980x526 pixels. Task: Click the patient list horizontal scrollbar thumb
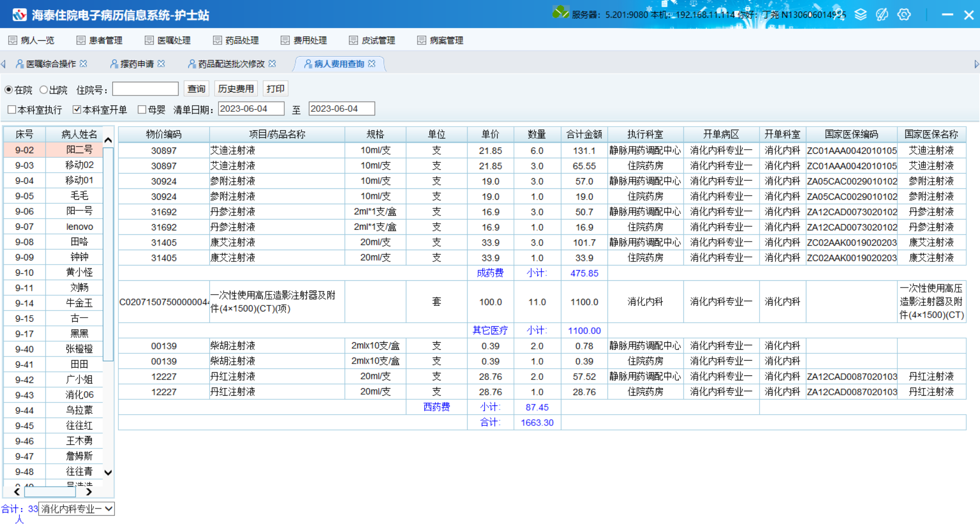tap(50, 492)
